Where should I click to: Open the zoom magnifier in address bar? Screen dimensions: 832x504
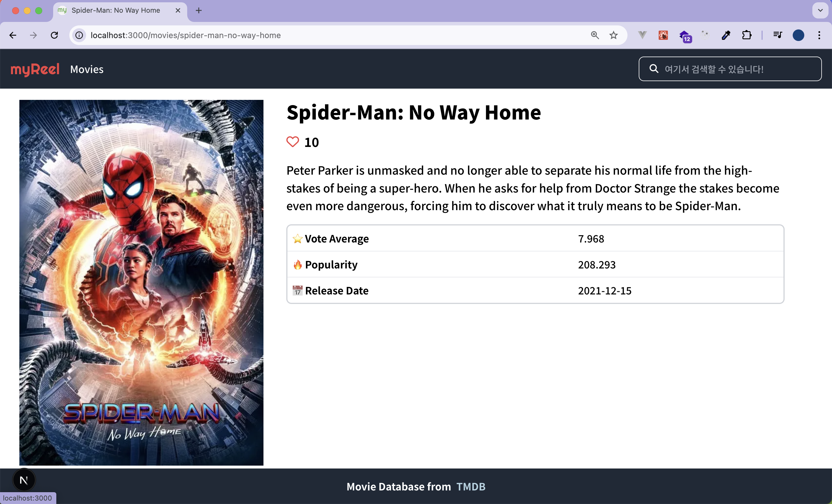tap(595, 35)
